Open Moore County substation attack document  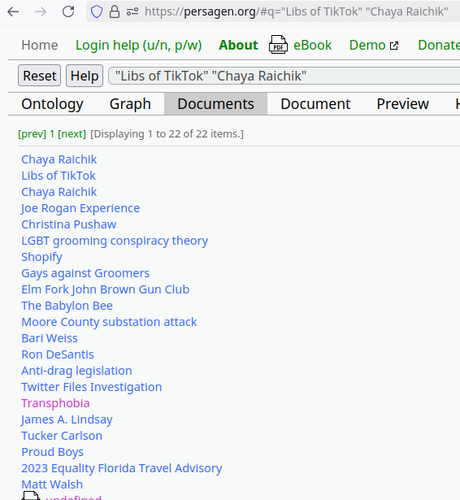click(109, 322)
